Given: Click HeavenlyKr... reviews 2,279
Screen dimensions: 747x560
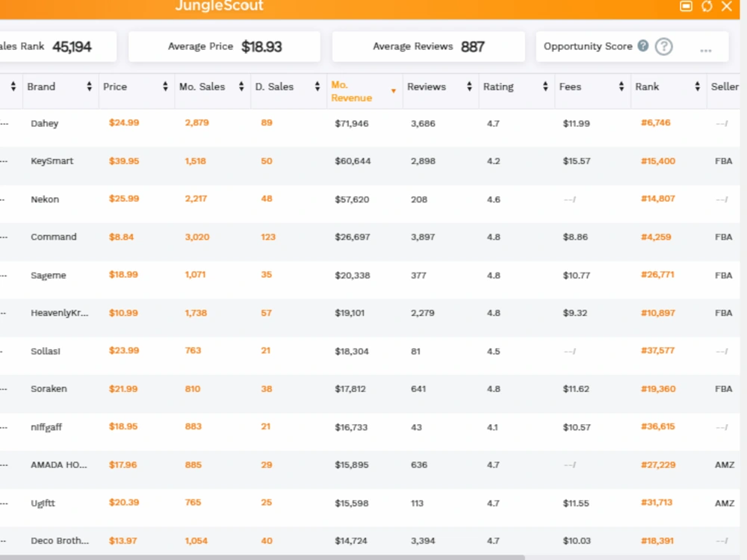Looking at the screenshot, I should pyautogui.click(x=423, y=313).
